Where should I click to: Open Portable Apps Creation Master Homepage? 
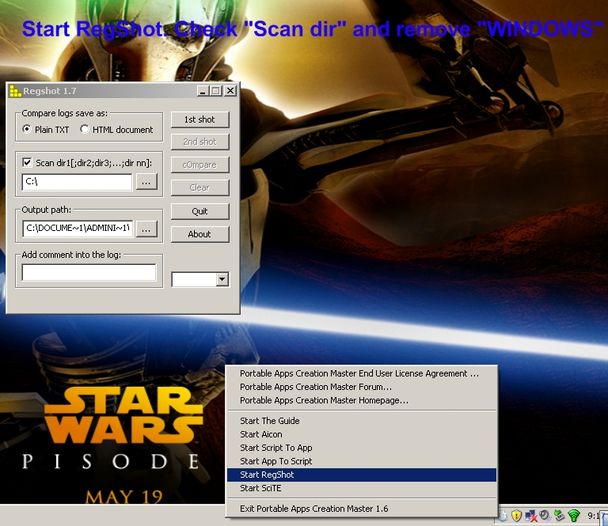click(x=361, y=400)
